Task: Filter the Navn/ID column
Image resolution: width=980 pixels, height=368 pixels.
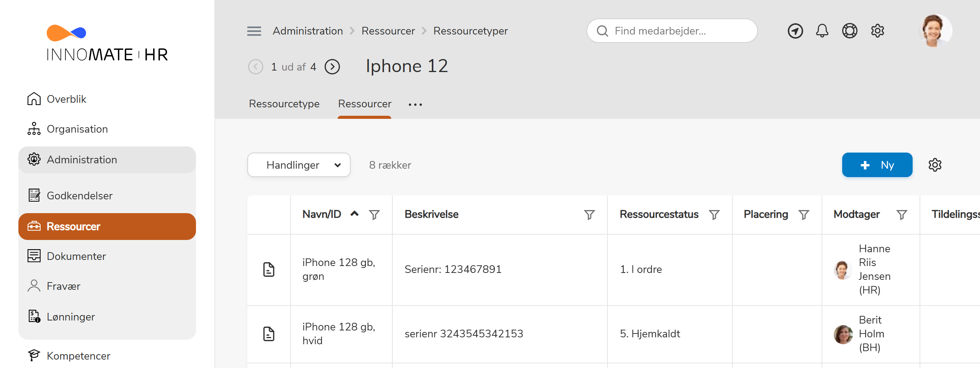Action: pyautogui.click(x=374, y=215)
